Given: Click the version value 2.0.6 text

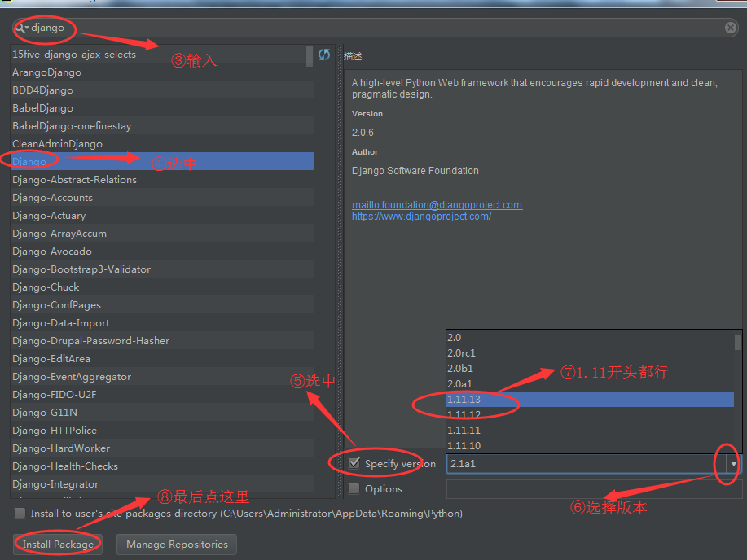Looking at the screenshot, I should 363,133.
